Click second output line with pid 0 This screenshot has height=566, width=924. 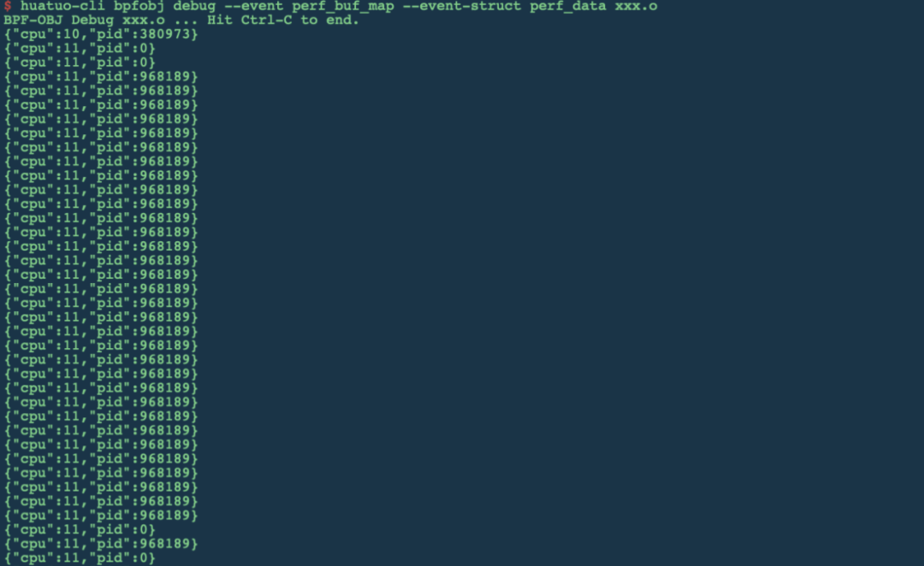tap(80, 62)
